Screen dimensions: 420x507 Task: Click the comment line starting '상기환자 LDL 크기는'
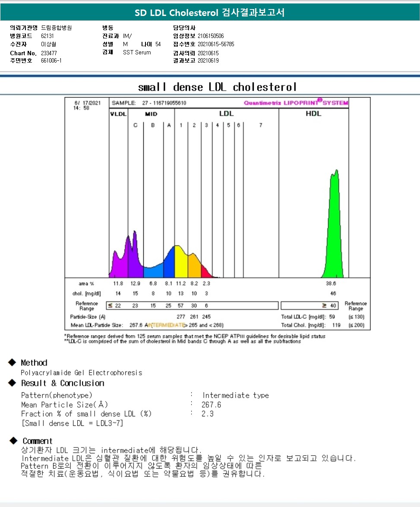pos(112,450)
